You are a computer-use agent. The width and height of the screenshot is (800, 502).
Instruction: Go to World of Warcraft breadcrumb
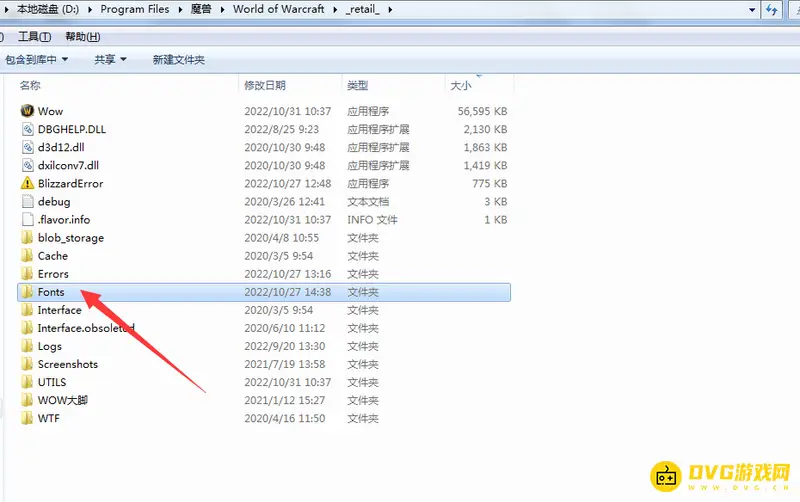[x=279, y=9]
